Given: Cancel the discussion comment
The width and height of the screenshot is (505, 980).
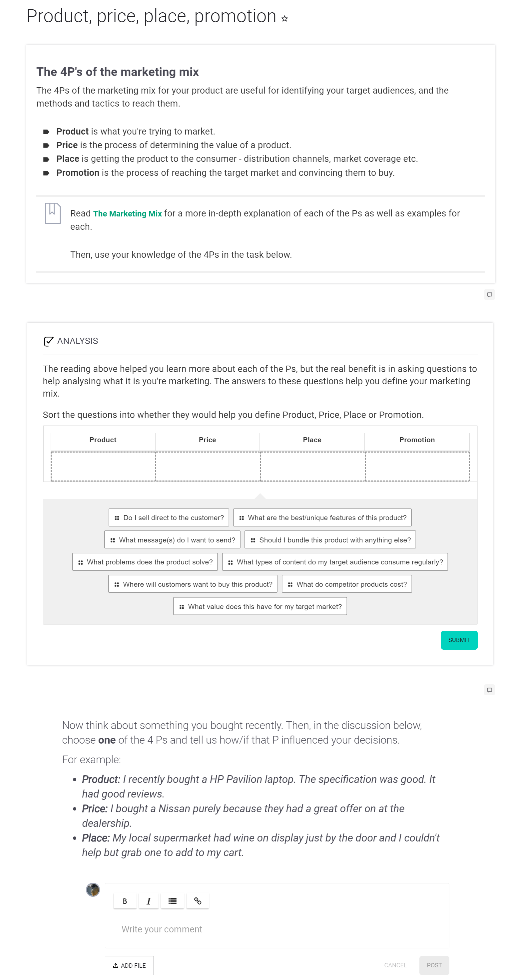Looking at the screenshot, I should (395, 965).
